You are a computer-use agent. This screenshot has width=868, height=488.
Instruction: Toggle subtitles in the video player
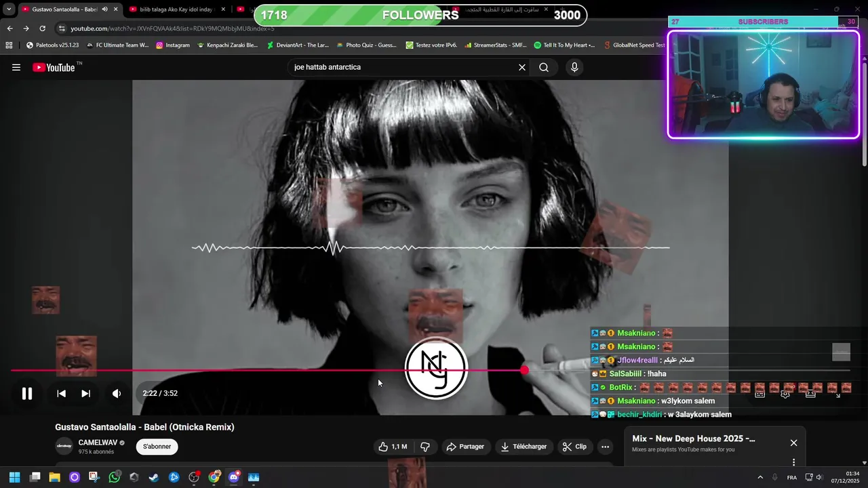[x=759, y=393]
